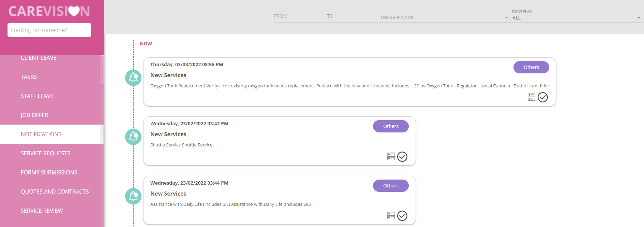Viewport: 644px width, 227px height.
Task: Expand the Done Flag dropdown
Action: pyautogui.click(x=576, y=18)
